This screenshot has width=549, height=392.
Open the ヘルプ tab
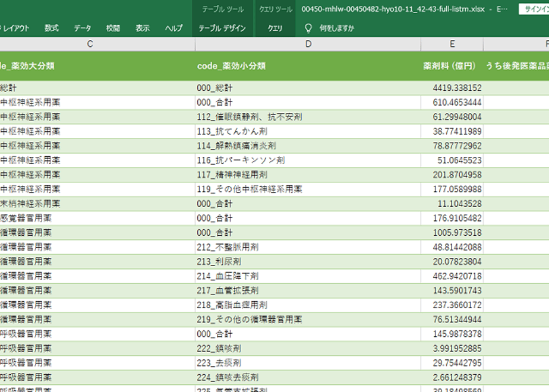174,28
